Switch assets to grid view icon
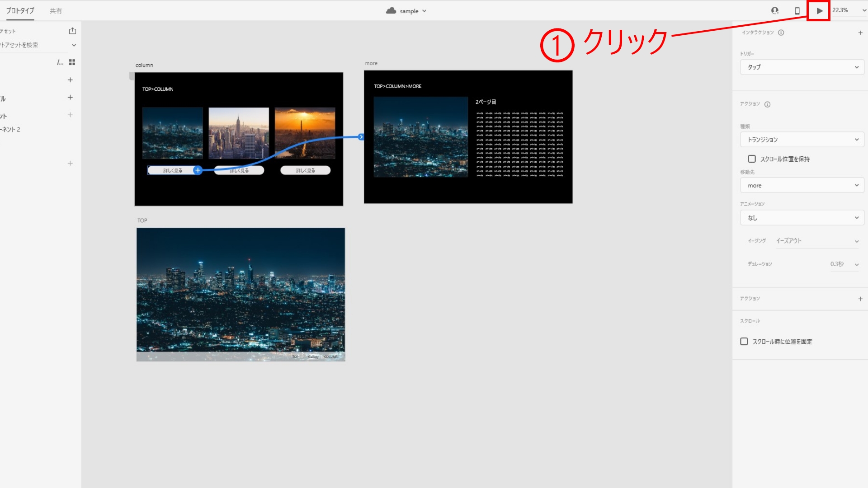Viewport: 868px width, 488px height. pos(72,62)
